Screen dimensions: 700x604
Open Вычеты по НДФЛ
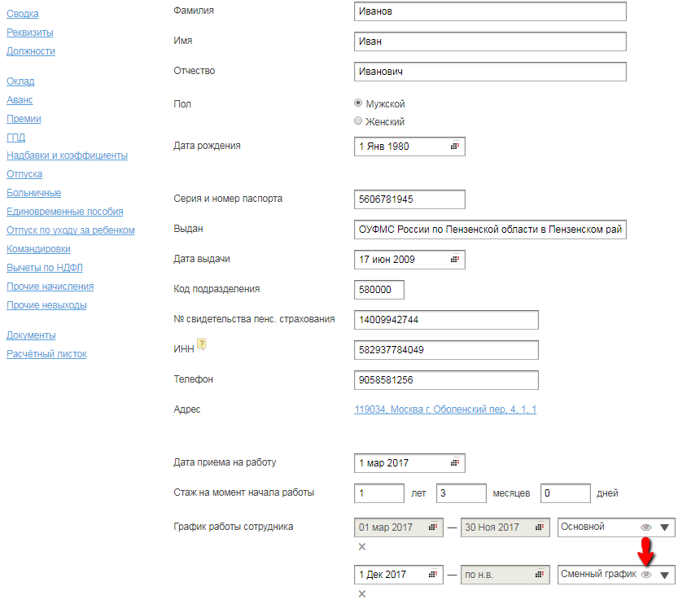(x=45, y=268)
